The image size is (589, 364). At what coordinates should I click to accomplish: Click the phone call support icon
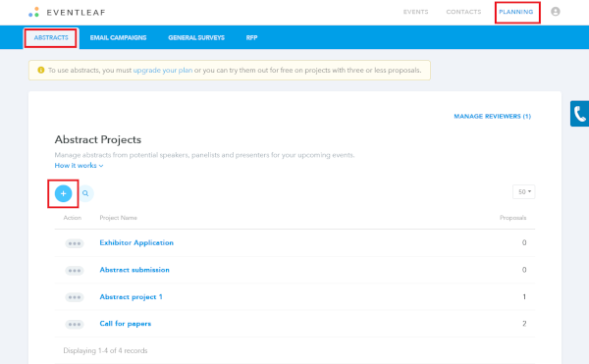coord(579,114)
